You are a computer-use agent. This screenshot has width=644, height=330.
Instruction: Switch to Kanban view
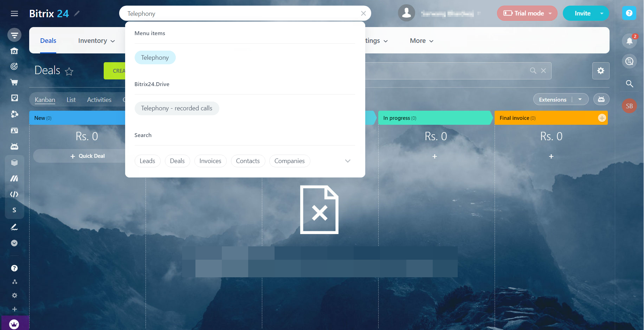pyautogui.click(x=45, y=100)
